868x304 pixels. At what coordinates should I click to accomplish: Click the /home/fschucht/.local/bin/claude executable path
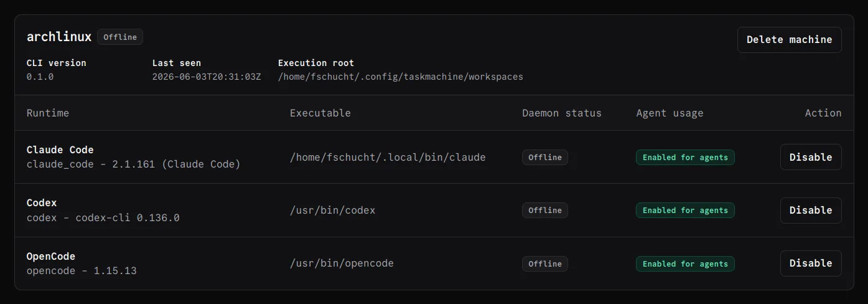388,157
